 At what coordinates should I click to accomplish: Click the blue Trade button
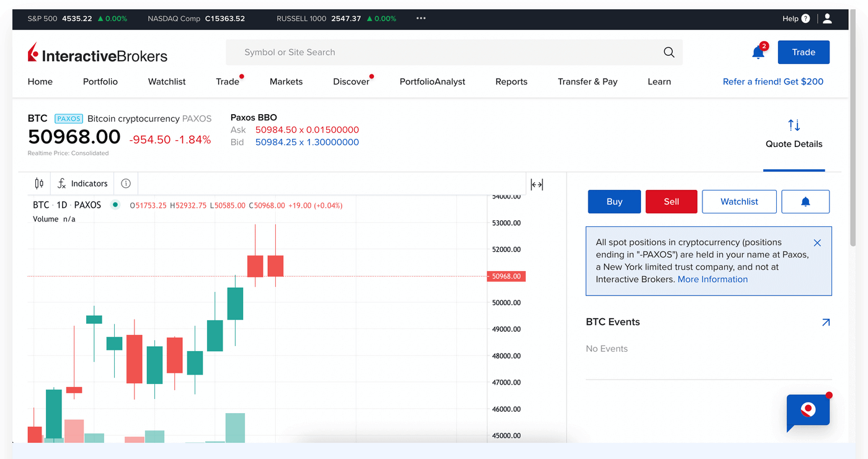[804, 52]
